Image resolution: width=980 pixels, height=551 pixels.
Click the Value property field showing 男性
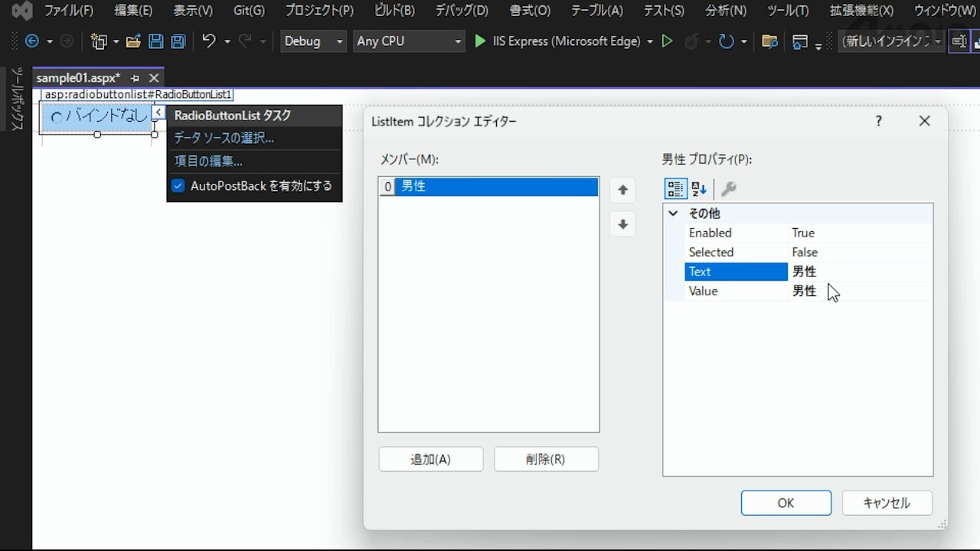[860, 291]
